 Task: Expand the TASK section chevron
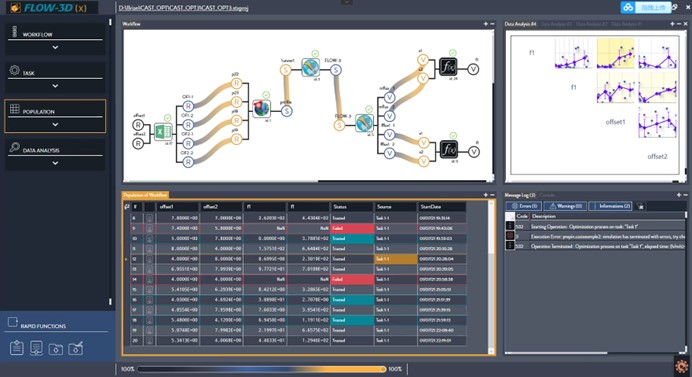point(55,86)
